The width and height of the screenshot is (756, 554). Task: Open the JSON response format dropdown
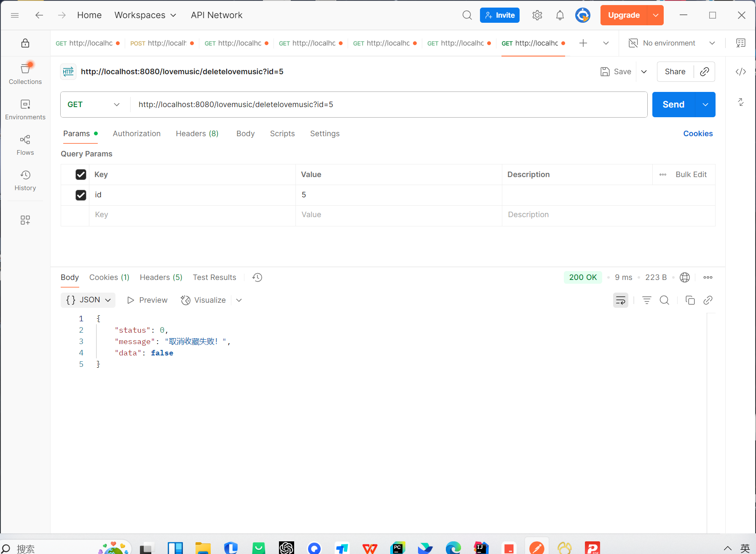tap(88, 300)
